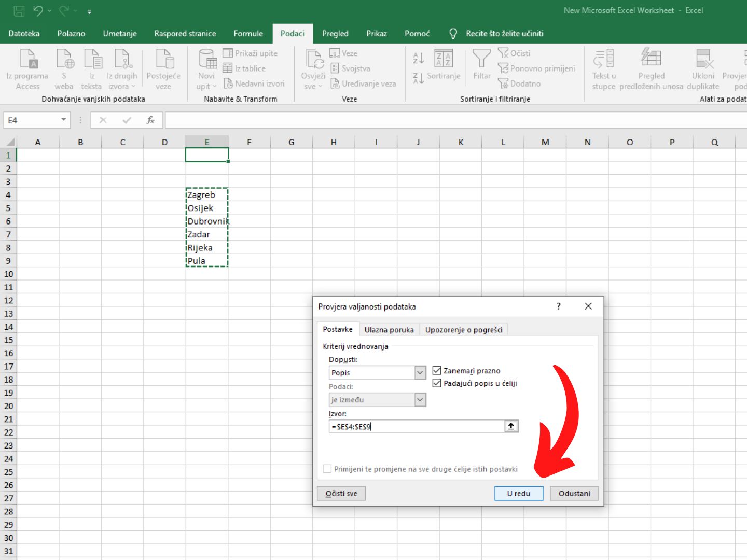
Task: Open Postojeće veze
Action: 163,69
